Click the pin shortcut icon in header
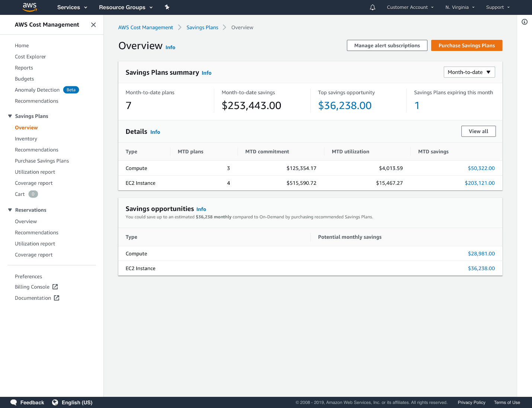The image size is (532, 408). (x=167, y=7)
